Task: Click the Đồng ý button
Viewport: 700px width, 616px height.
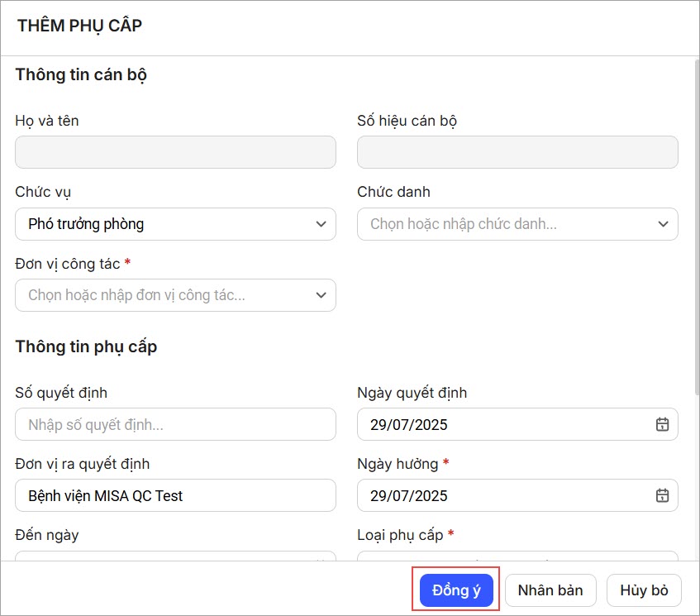Action: pos(456,590)
